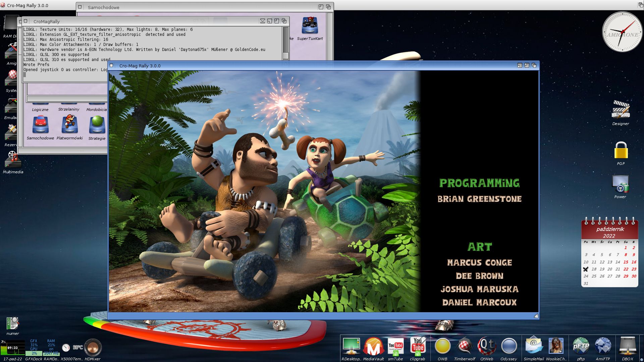Launch smTube from the dock
The width and height of the screenshot is (644, 362).
point(395,347)
